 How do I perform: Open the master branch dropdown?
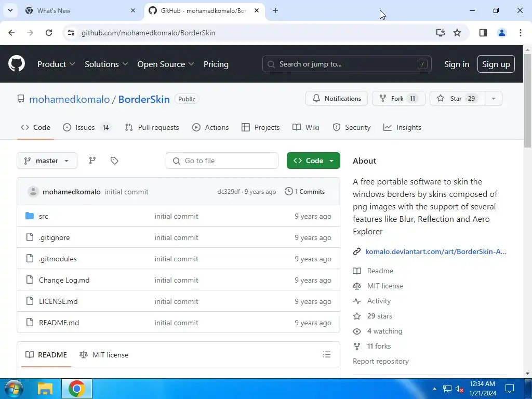47,161
